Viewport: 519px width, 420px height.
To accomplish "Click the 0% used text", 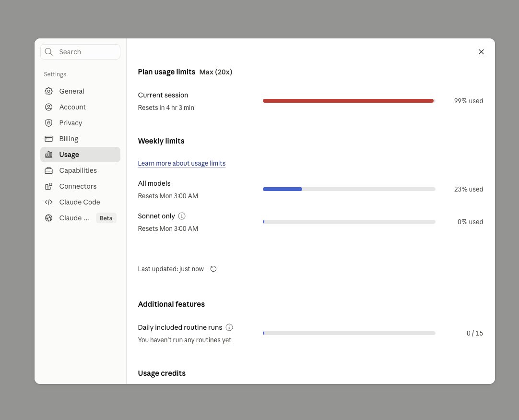I will [x=470, y=222].
